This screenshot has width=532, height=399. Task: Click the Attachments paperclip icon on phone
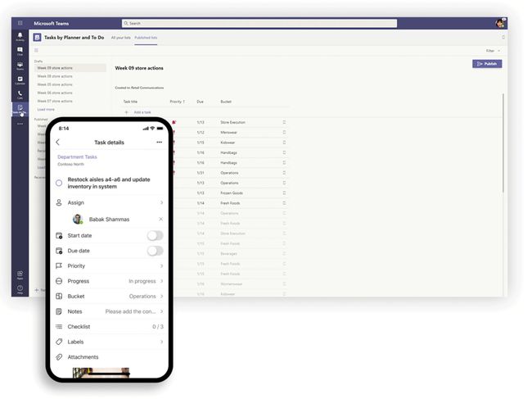point(59,357)
